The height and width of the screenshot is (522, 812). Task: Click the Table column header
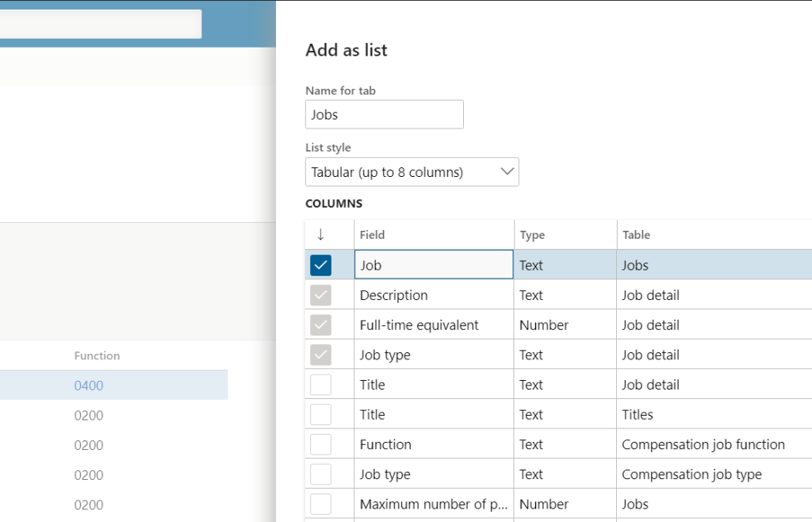pos(636,235)
